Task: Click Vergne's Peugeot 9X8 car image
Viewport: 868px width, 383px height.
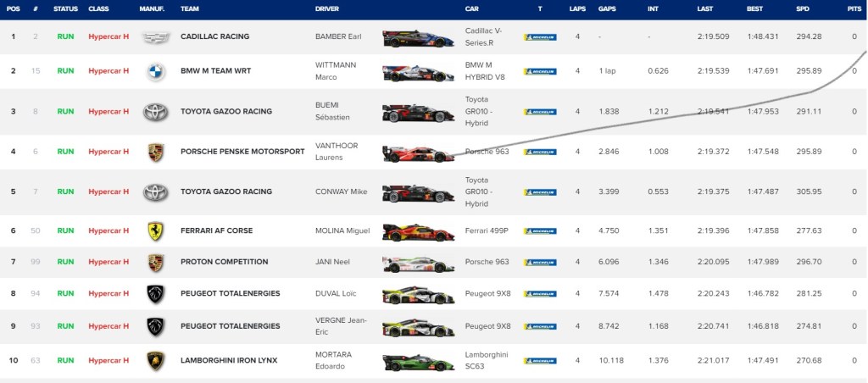Action: tap(418, 328)
